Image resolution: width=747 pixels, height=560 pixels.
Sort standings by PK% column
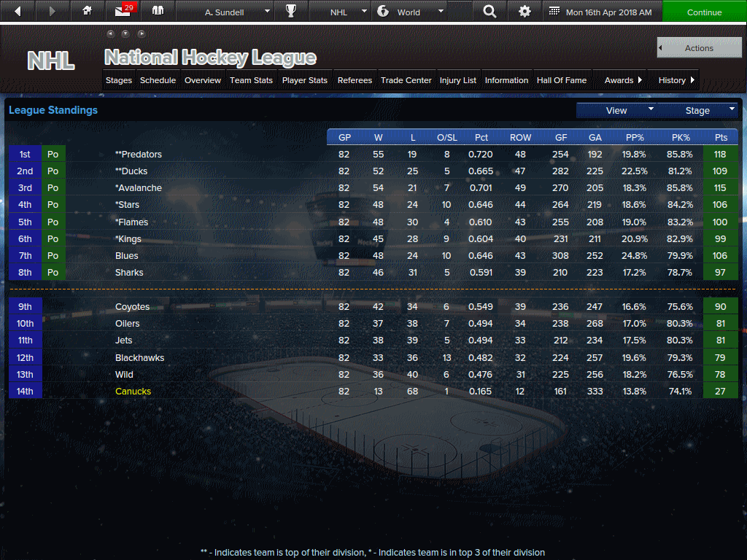(x=681, y=138)
